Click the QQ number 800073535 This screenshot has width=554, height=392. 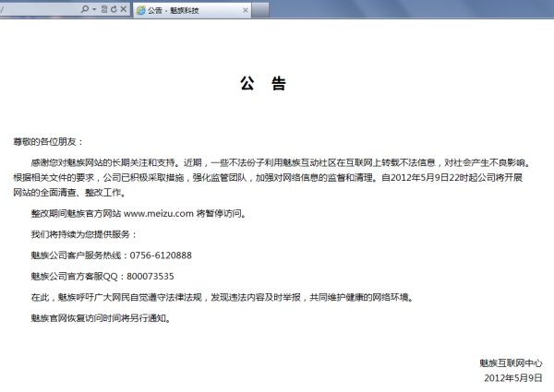(x=151, y=276)
